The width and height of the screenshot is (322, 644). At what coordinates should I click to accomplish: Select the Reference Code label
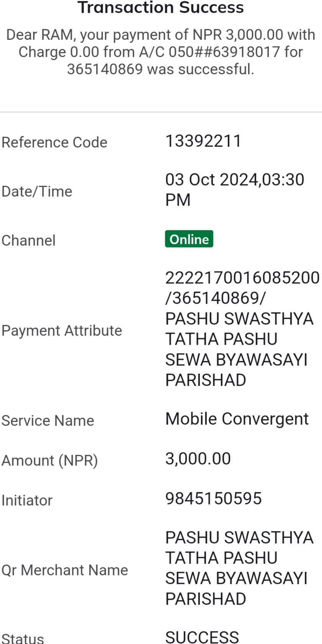[54, 142]
